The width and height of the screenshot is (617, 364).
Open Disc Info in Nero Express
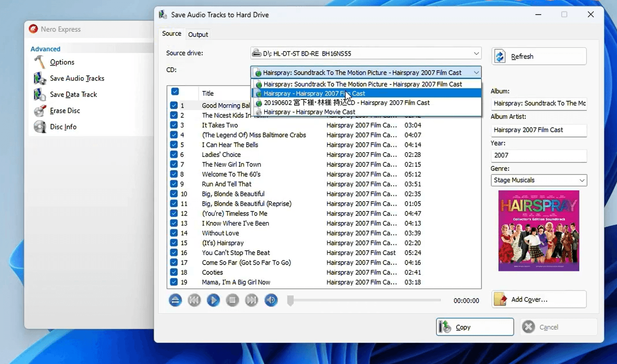click(x=63, y=127)
